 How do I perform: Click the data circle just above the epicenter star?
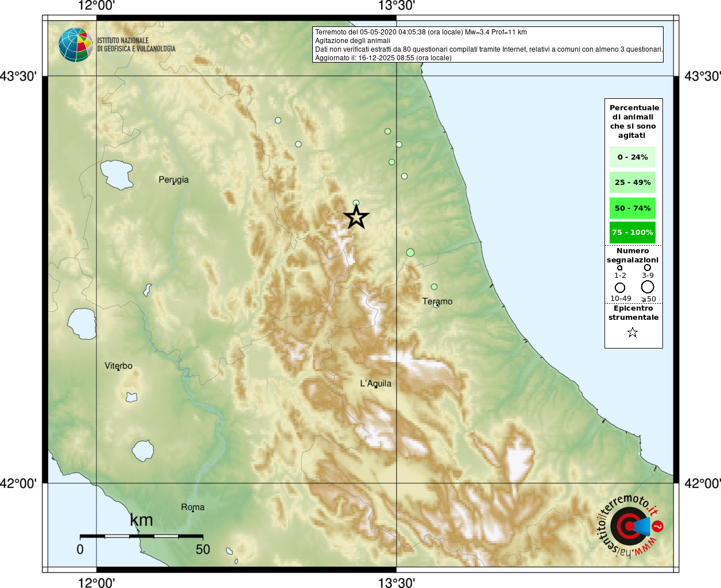[356, 203]
